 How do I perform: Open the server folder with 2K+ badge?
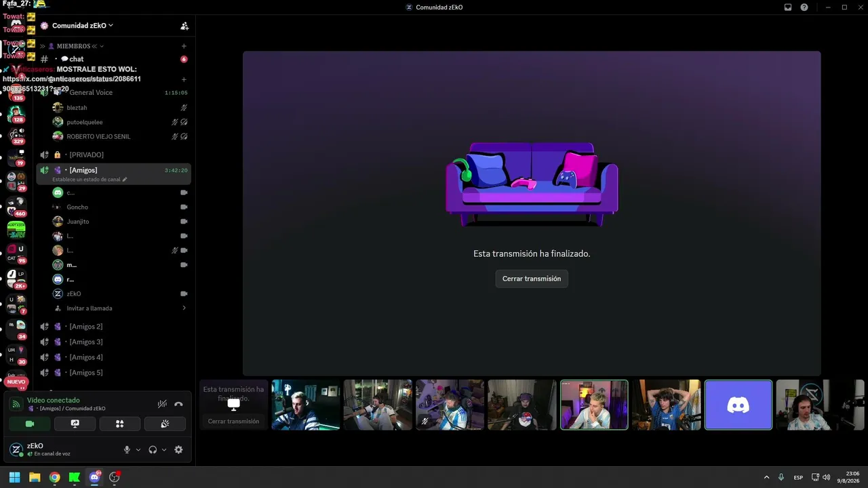[16, 278]
